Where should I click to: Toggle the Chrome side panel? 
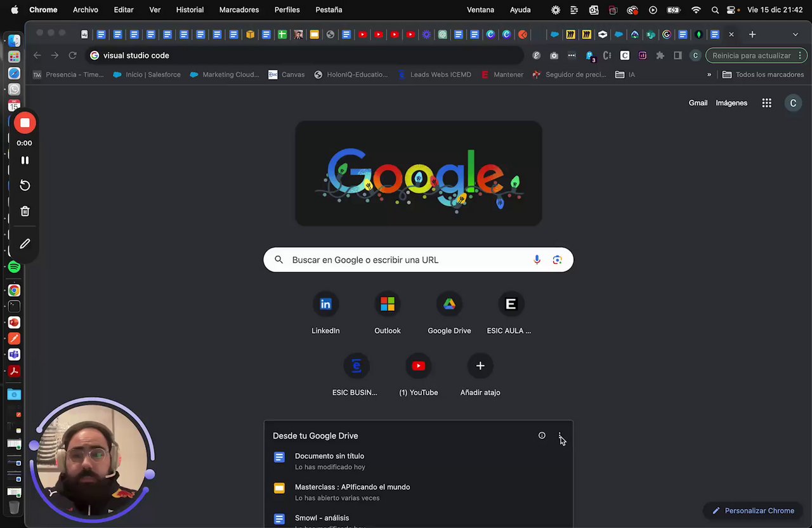point(678,55)
